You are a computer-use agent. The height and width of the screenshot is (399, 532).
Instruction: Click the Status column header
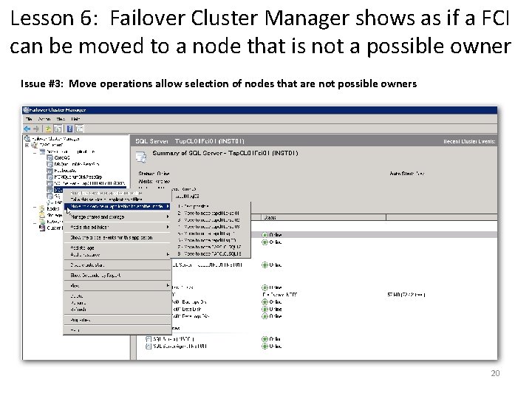(323, 217)
